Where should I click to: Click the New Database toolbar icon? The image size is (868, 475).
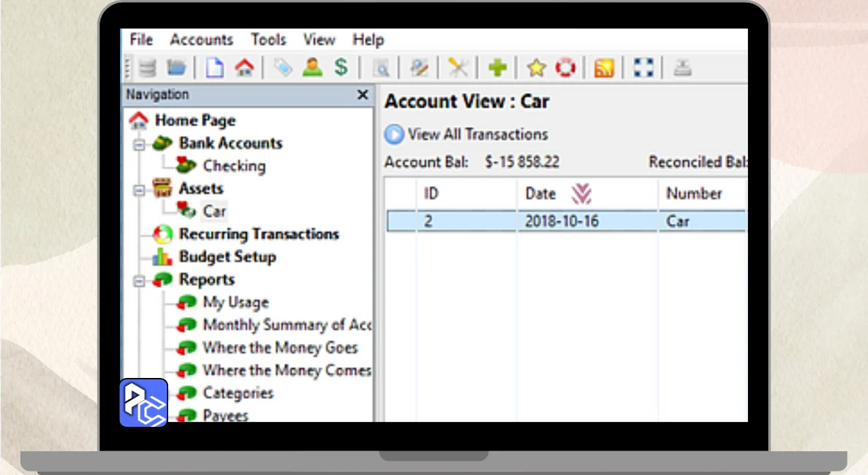click(x=147, y=68)
